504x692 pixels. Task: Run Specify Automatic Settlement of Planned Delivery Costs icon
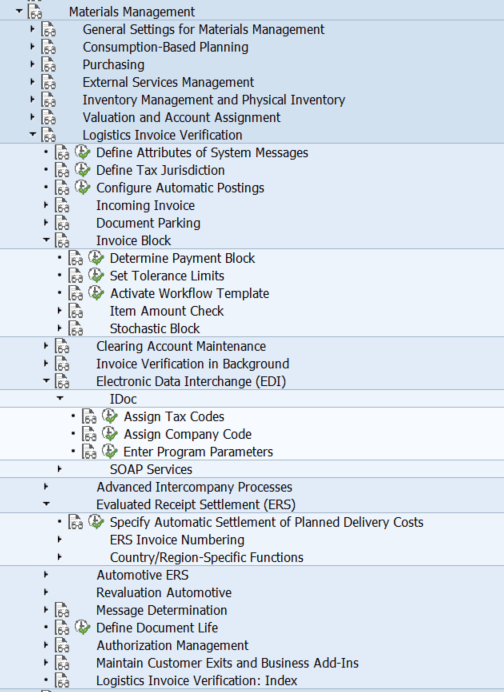point(96,522)
